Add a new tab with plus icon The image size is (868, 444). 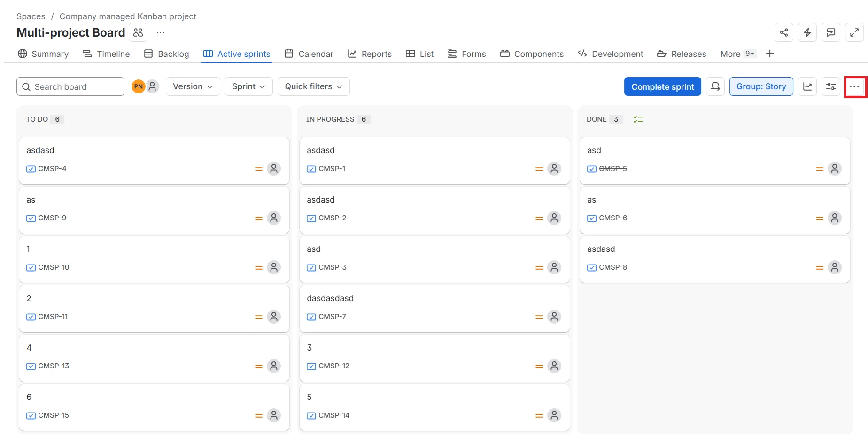(770, 54)
